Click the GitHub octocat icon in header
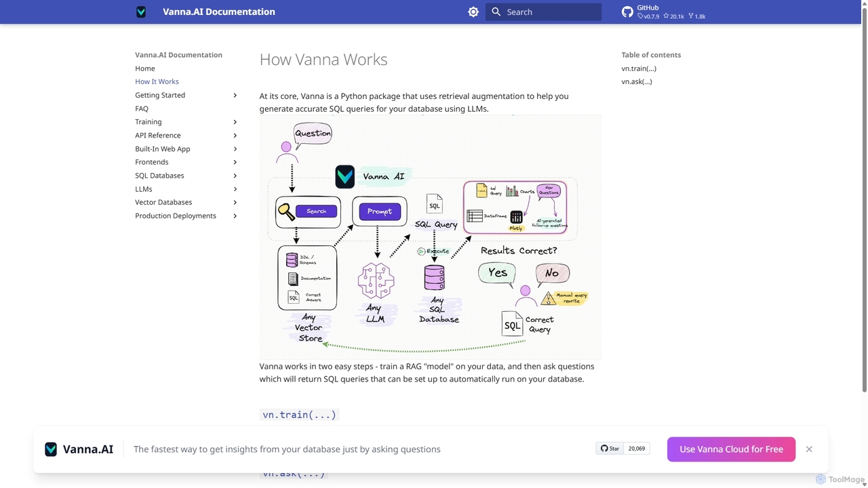868x488 pixels. (627, 12)
